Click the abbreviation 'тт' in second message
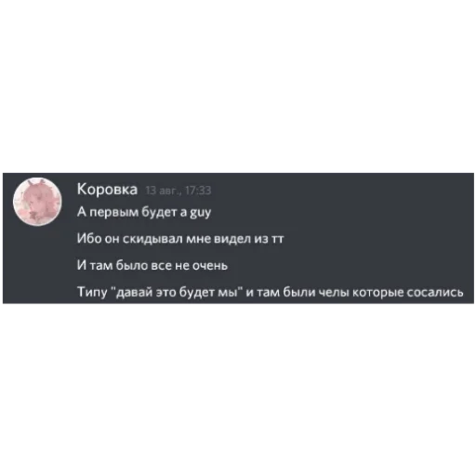The height and width of the screenshot is (476, 476). (277, 239)
